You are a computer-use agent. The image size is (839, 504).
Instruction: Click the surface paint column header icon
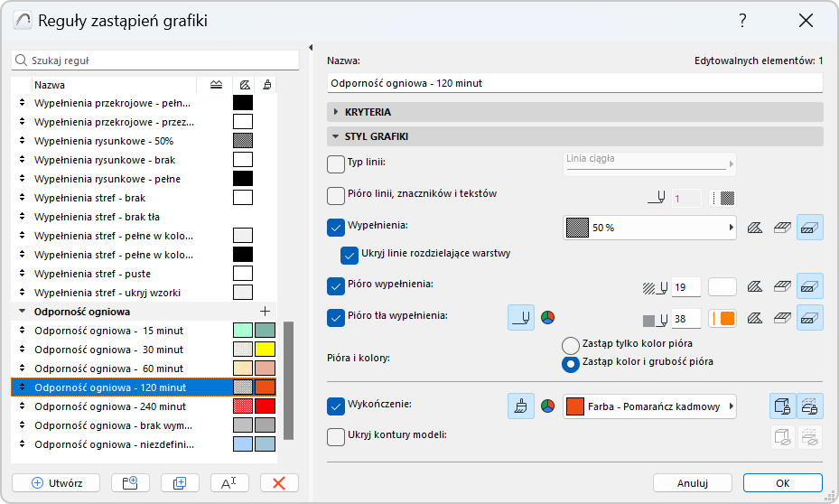pos(266,85)
